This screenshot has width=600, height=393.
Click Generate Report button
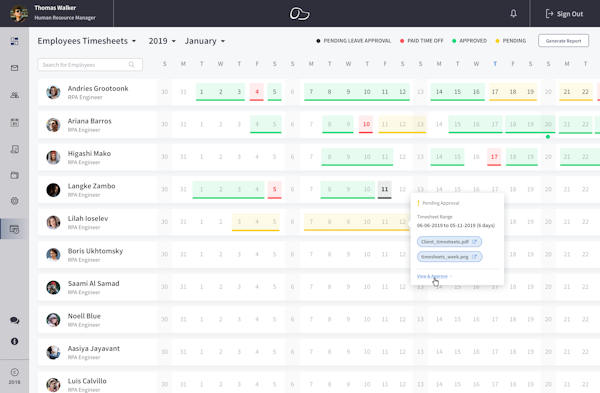coord(563,41)
